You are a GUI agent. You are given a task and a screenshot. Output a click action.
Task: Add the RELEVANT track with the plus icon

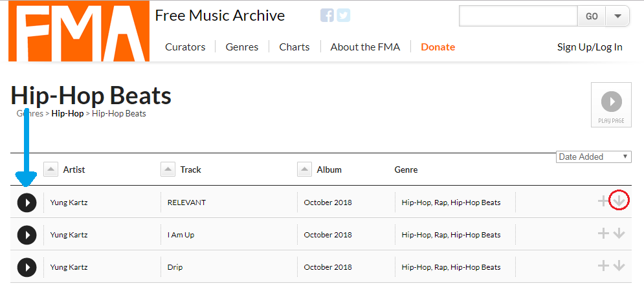coord(603,201)
